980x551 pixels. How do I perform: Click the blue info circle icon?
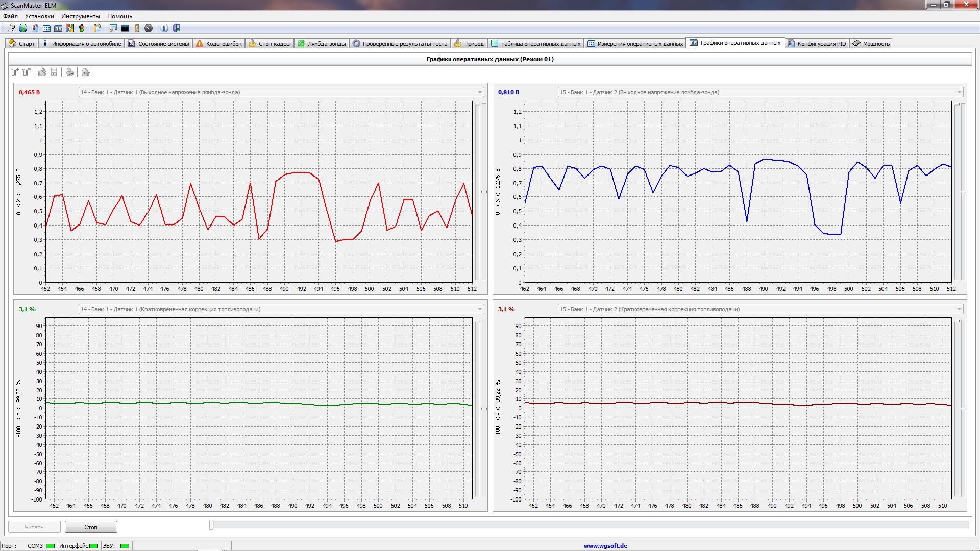tap(164, 28)
